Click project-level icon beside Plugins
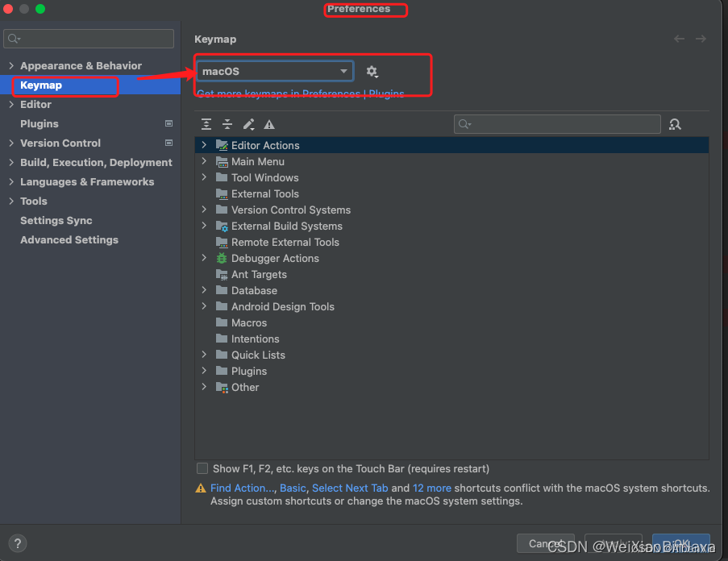This screenshot has height=561, width=728. (x=169, y=123)
